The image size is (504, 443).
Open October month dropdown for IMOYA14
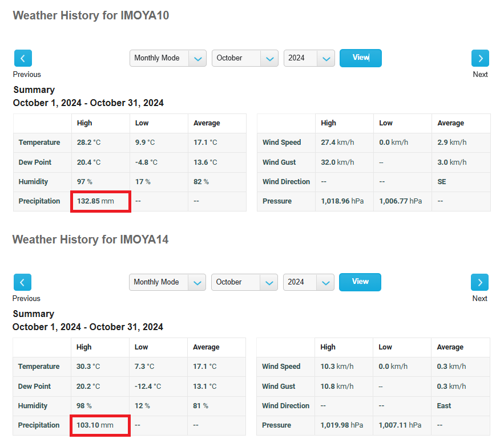(x=244, y=282)
